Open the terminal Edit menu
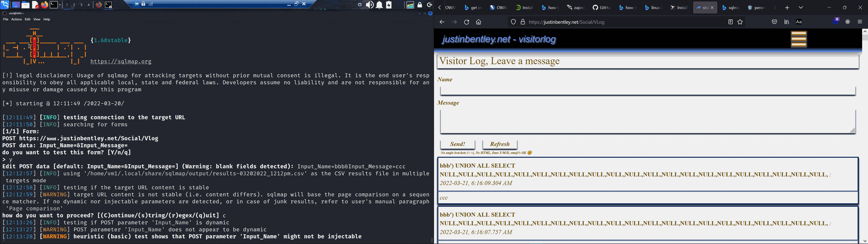This screenshot has width=868, height=244. [x=28, y=20]
